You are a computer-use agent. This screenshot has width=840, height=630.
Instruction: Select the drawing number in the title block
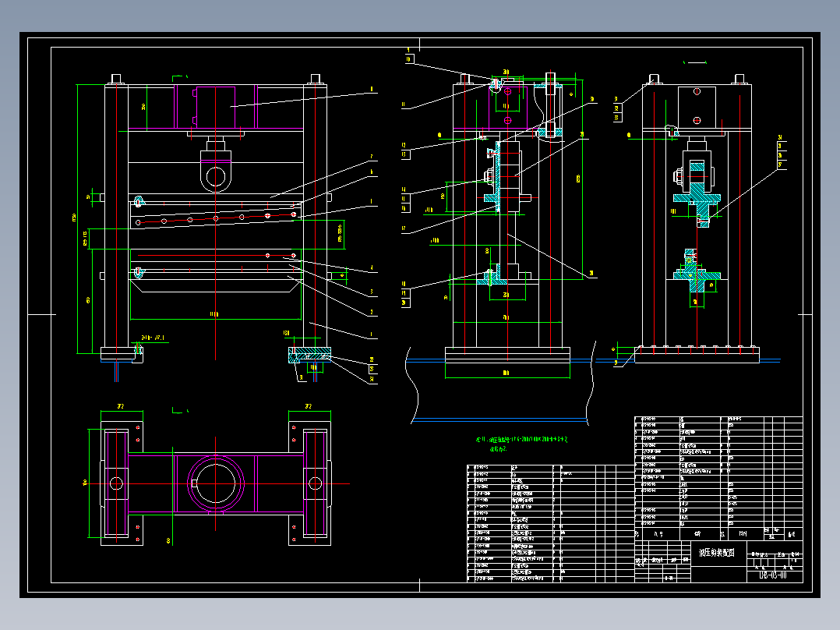pos(773,575)
